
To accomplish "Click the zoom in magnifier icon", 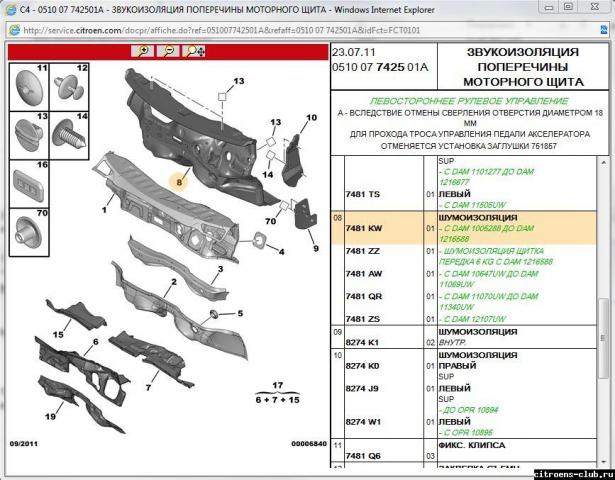I will (142, 51).
